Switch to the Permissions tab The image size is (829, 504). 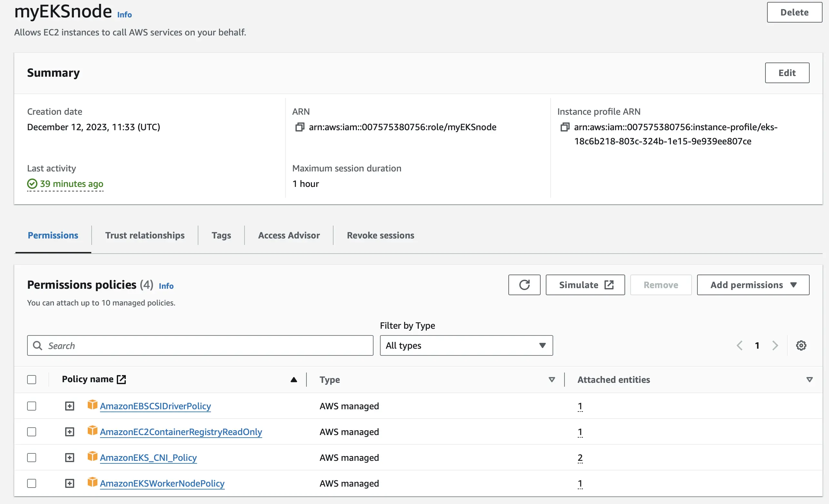[53, 235]
